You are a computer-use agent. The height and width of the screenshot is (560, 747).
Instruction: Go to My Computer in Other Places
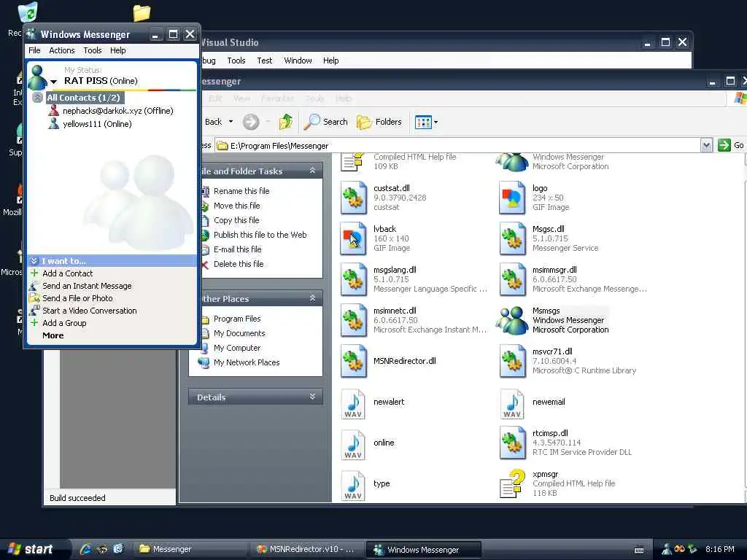tap(237, 348)
